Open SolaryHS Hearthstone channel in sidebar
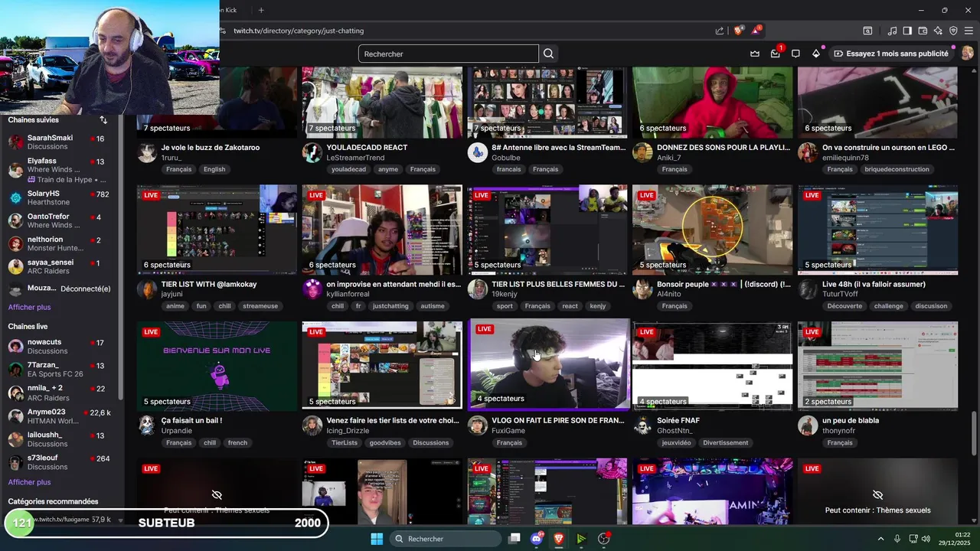The height and width of the screenshot is (551, 980). click(60, 197)
